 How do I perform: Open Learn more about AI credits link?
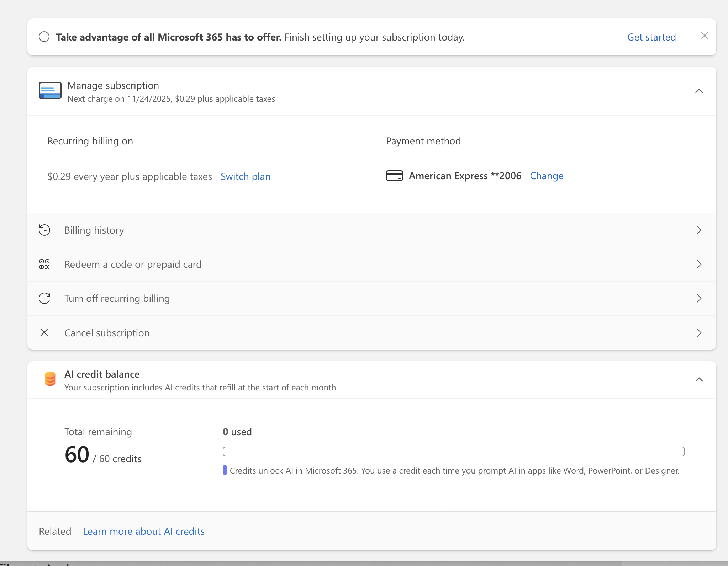tap(144, 532)
